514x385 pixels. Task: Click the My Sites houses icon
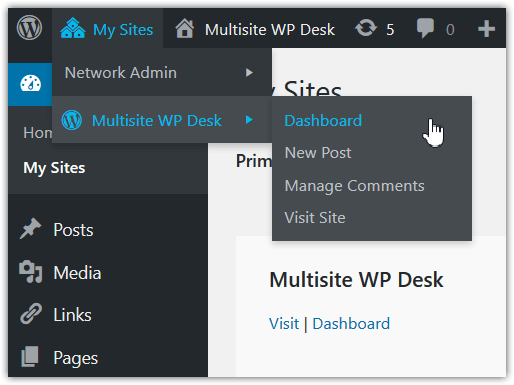[x=73, y=28]
